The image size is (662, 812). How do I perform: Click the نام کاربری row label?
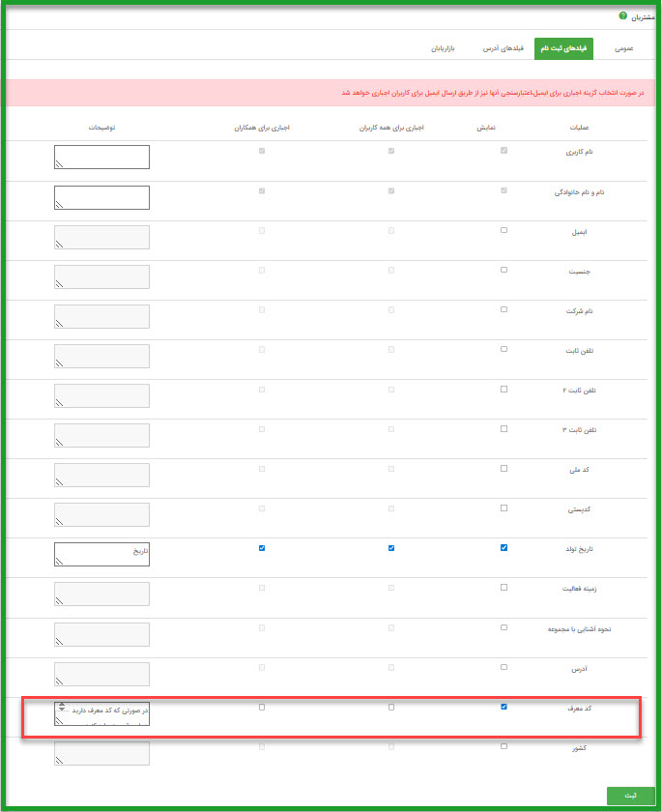pos(579,153)
